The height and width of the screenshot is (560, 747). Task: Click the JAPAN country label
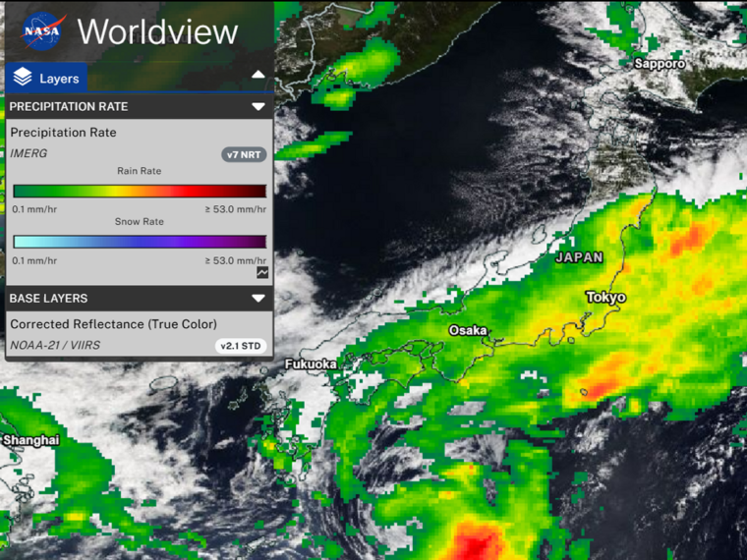click(579, 257)
